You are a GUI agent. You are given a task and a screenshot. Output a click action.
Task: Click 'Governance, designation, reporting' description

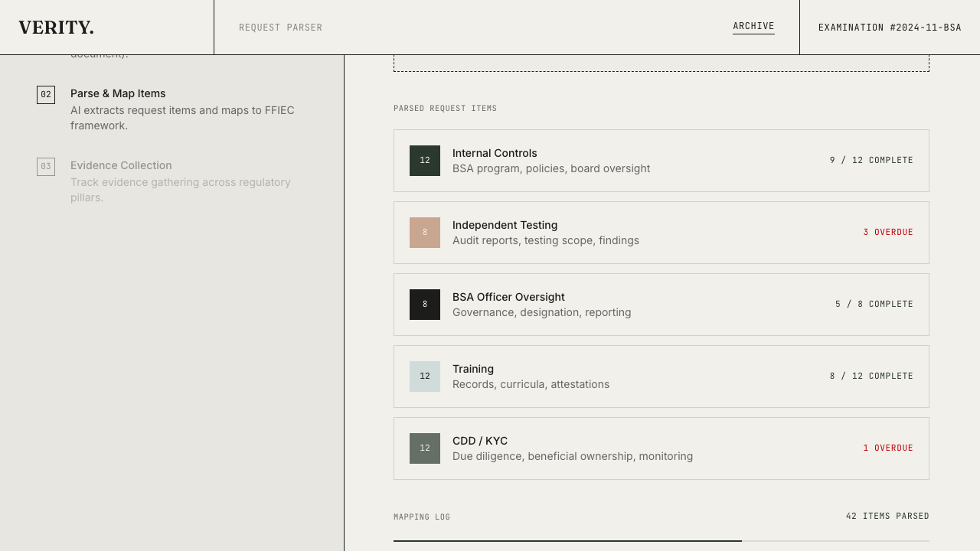542,312
